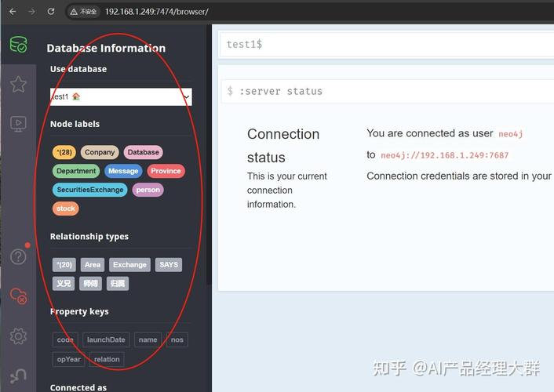Open the Guides play-screen icon
The height and width of the screenshot is (392, 554).
click(18, 124)
